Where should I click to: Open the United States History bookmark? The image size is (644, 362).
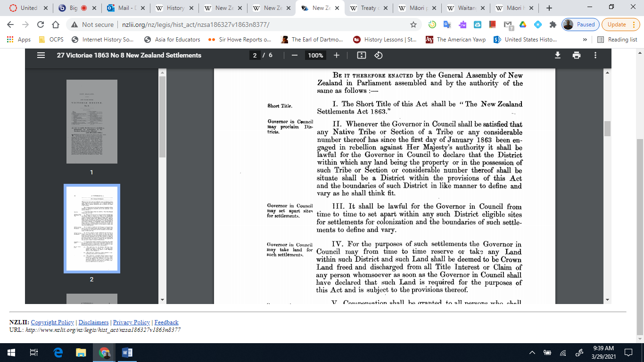pyautogui.click(x=525, y=40)
